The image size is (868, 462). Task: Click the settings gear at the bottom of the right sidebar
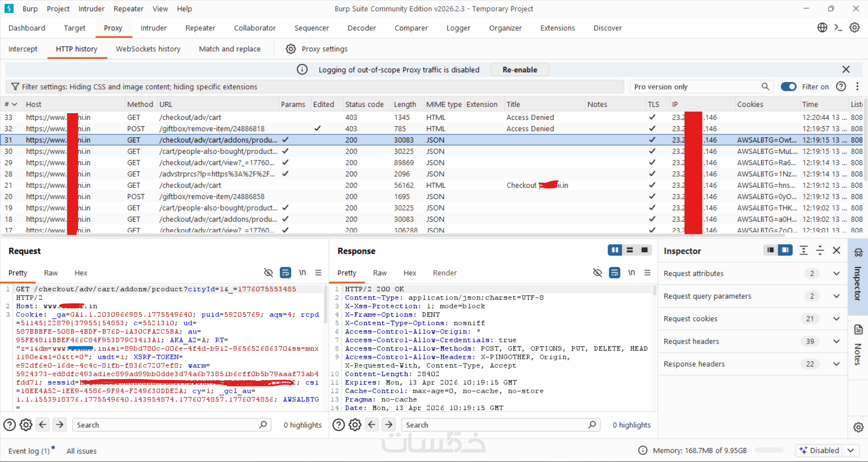(858, 427)
